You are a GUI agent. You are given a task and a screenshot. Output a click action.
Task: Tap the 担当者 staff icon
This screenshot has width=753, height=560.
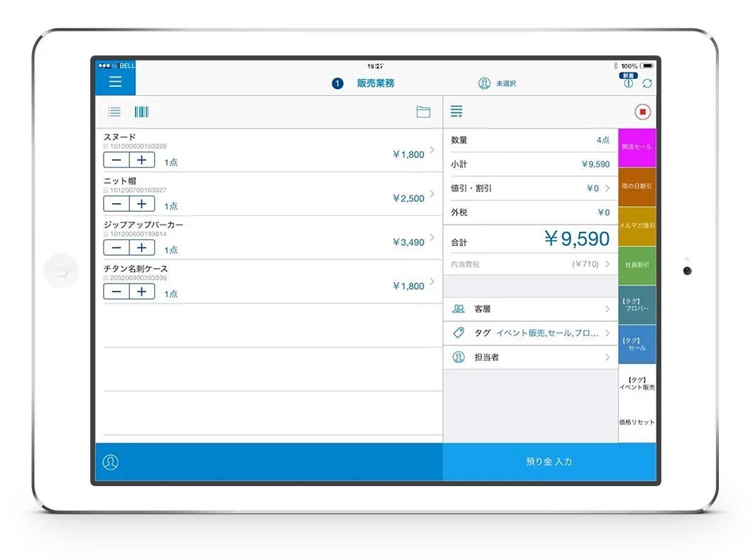point(459,357)
